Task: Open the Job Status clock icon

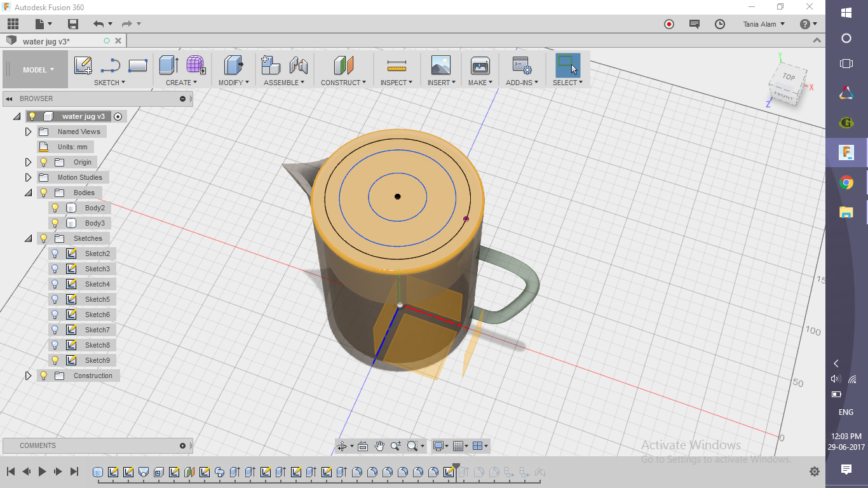Action: pyautogui.click(x=720, y=24)
